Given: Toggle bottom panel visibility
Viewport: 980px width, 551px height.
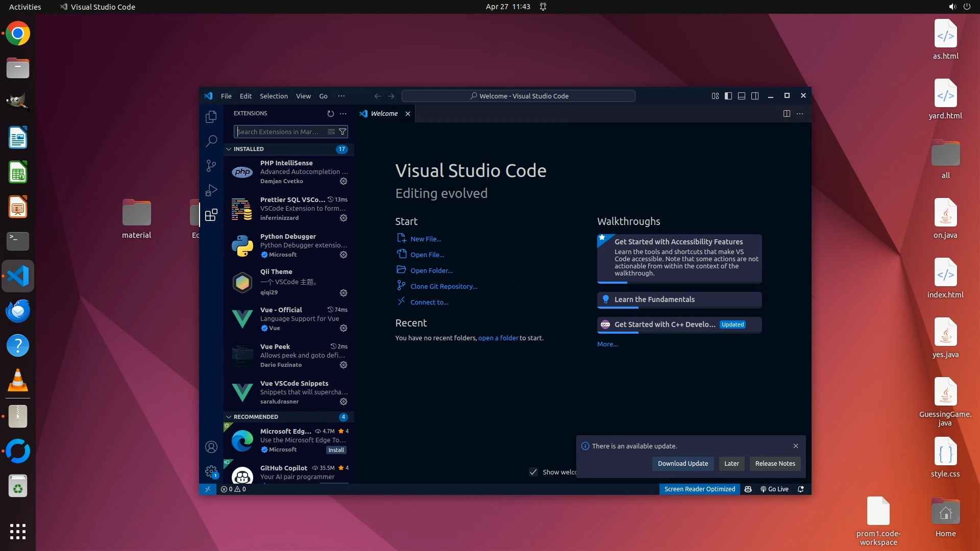Looking at the screenshot, I should [742, 96].
